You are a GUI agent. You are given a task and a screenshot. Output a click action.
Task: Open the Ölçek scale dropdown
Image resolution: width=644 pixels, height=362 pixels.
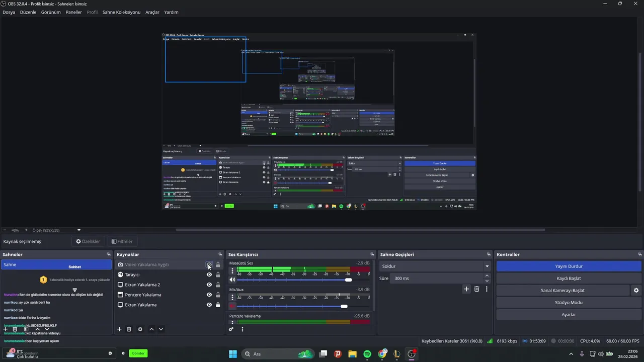[x=79, y=230]
